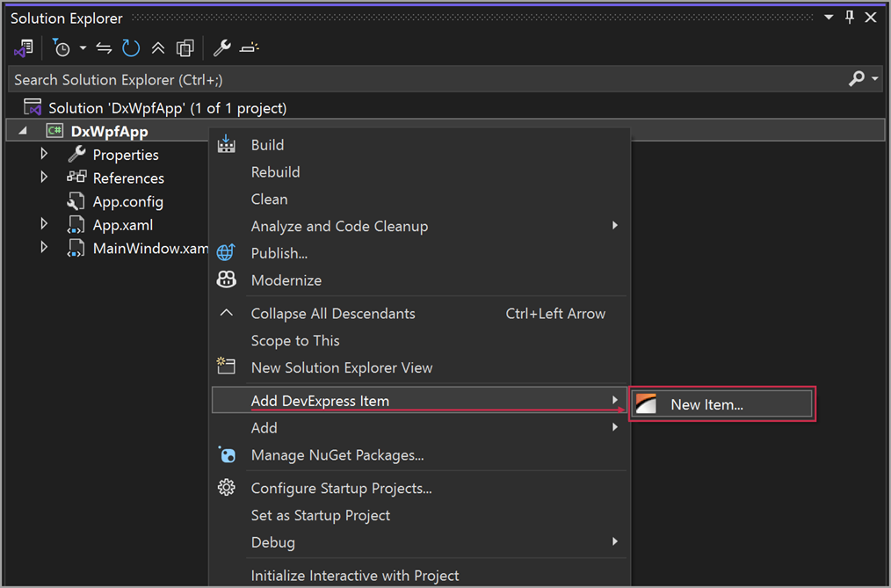891x588 pixels.
Task: Collapse the DxWpfApp project node
Action: (x=23, y=132)
